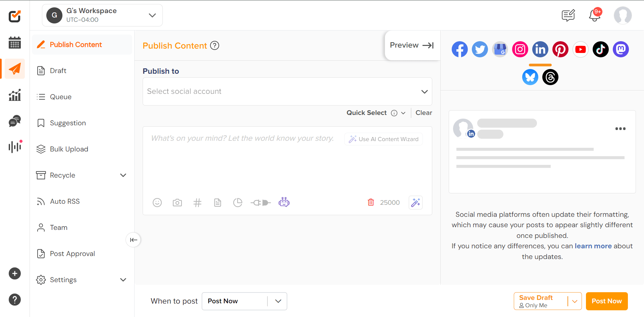Open the analytics bar chart icon
Screen dimensions: 644x317
[x=15, y=95]
